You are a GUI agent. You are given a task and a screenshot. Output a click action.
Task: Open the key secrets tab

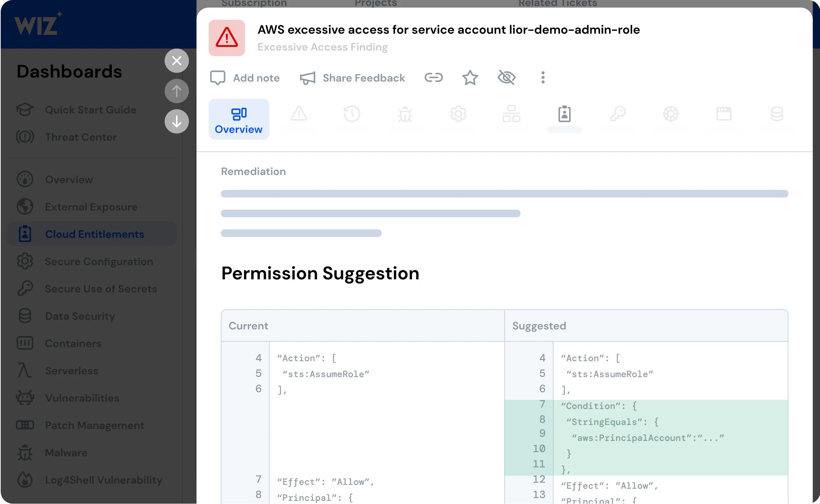tap(618, 114)
